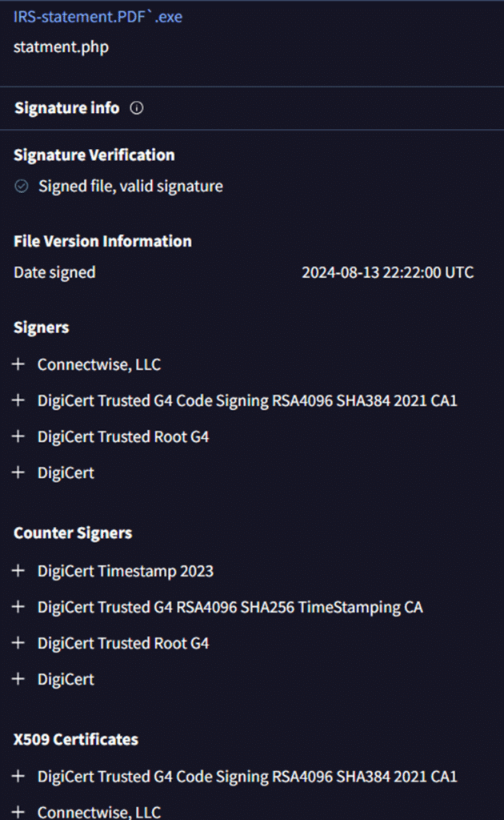Expand DigiCert Trusted G4 RSA4096 SHA256 TimeStamping CA
Image resolution: width=504 pixels, height=820 pixels.
click(x=18, y=607)
